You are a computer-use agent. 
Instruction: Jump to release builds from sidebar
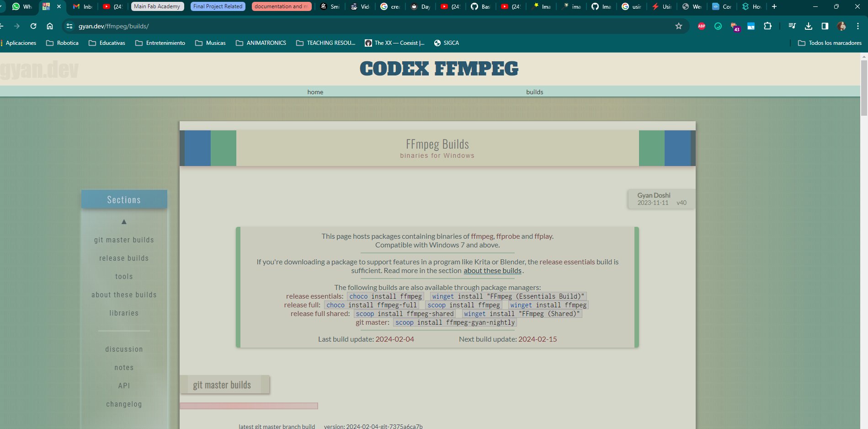pos(124,258)
